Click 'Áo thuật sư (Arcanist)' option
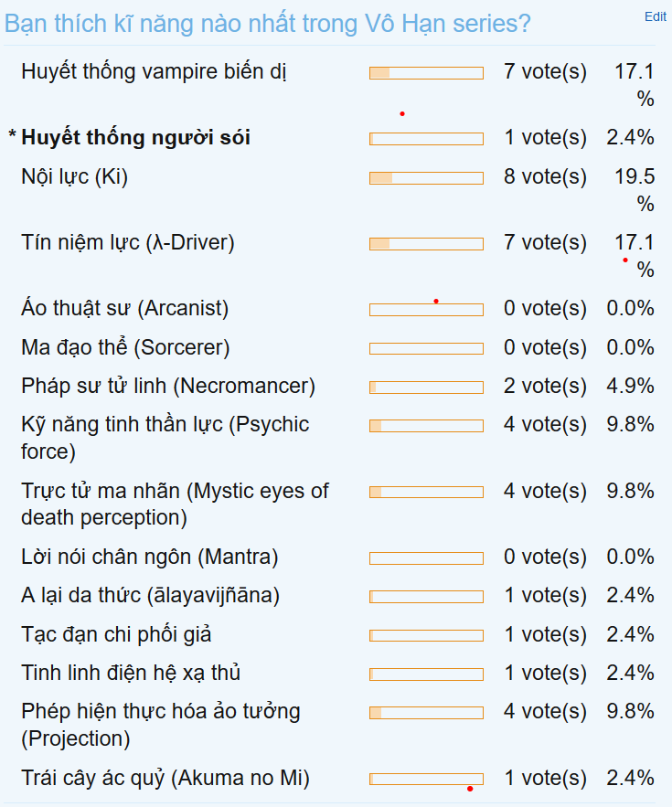The height and width of the screenshot is (807, 672). [124, 309]
